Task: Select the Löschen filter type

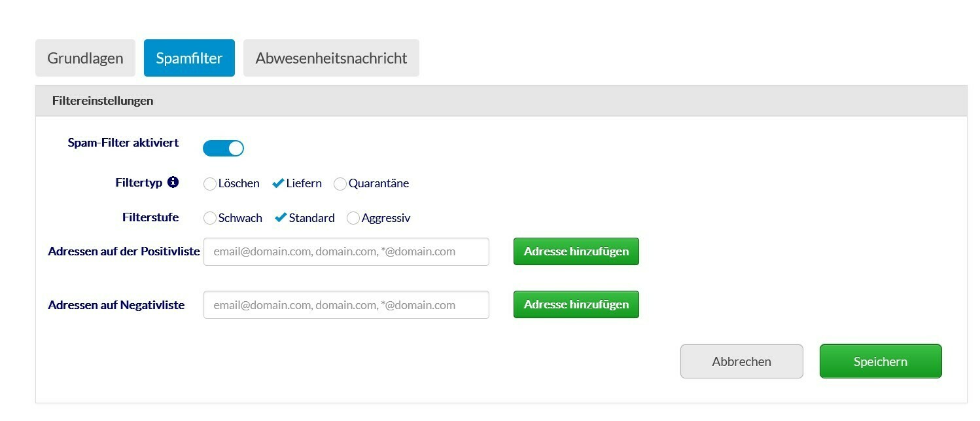Action: 210,184
